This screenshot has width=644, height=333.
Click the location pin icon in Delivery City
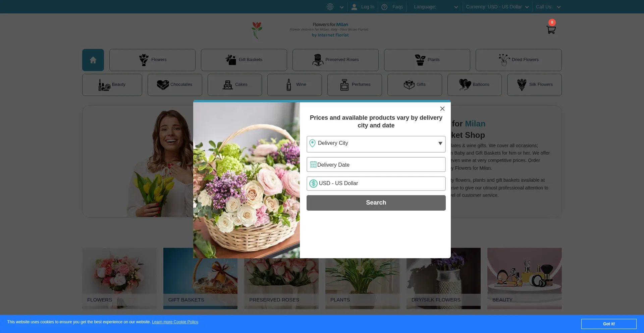point(312,144)
